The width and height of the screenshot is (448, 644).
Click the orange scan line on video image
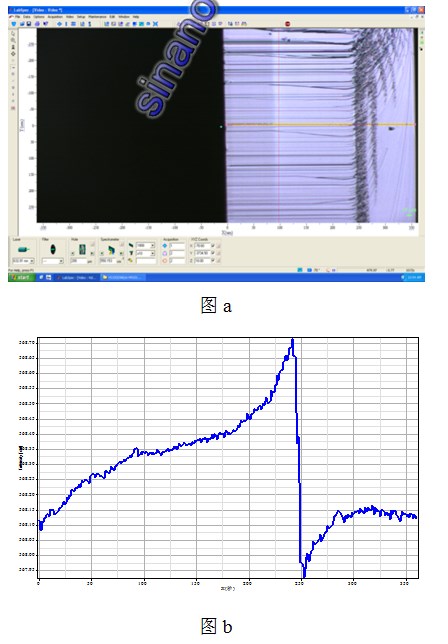click(320, 124)
